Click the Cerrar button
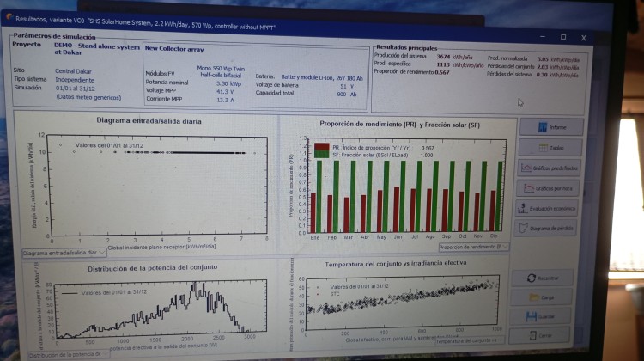 pyautogui.click(x=539, y=335)
